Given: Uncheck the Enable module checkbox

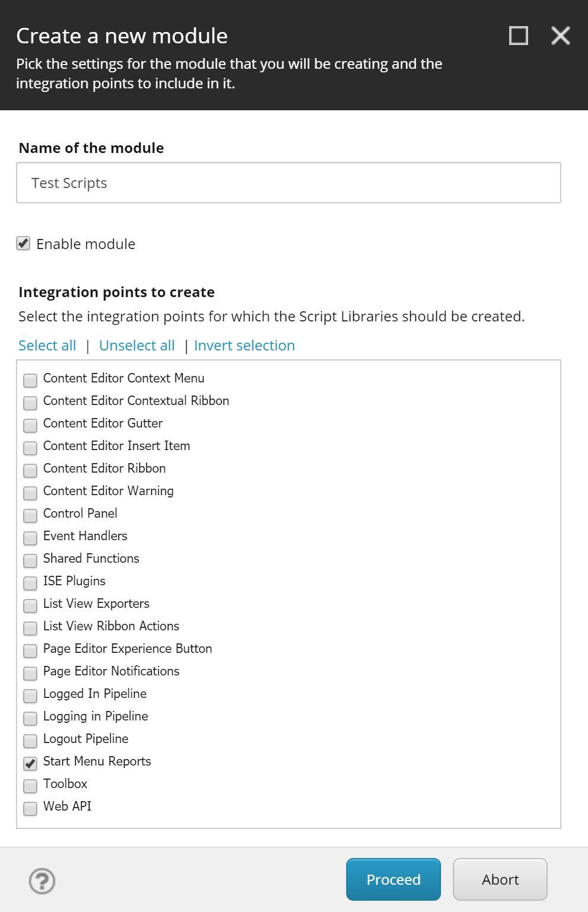Looking at the screenshot, I should pos(23,243).
